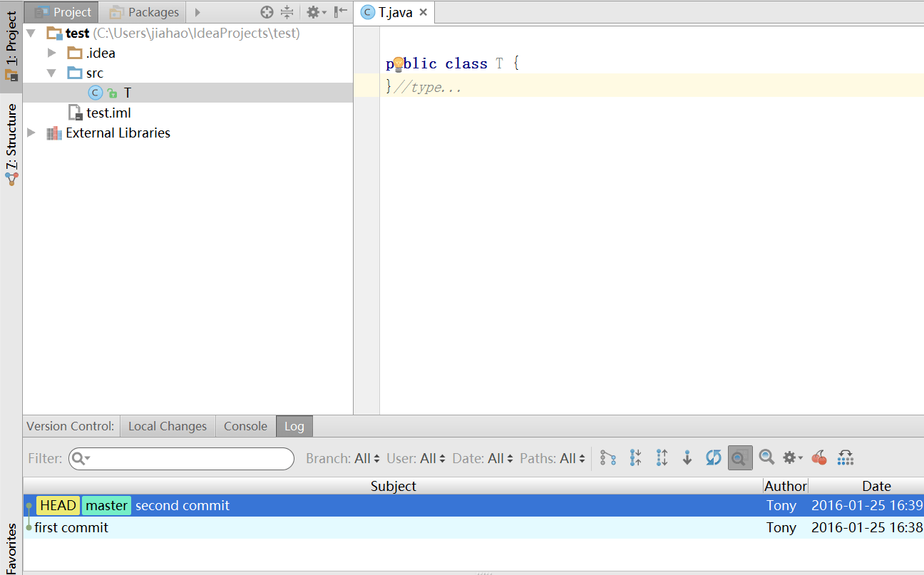Click the intention lightbulb in the editor
Screen dimensions: 924x575
(x=399, y=65)
